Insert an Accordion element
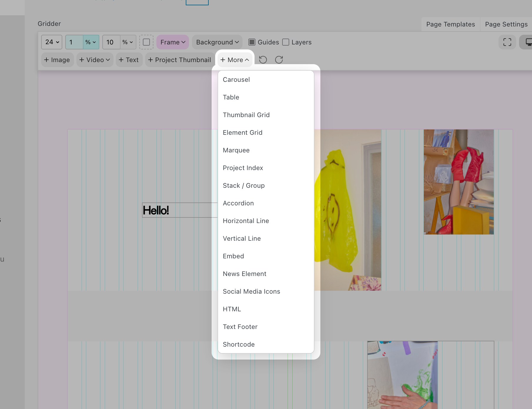Image resolution: width=532 pixels, height=409 pixels. point(266,203)
